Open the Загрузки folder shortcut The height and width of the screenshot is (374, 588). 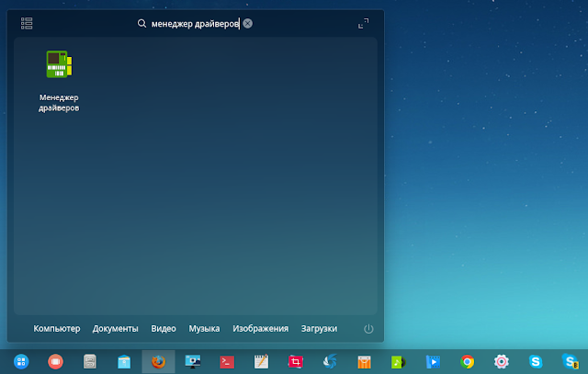(319, 329)
